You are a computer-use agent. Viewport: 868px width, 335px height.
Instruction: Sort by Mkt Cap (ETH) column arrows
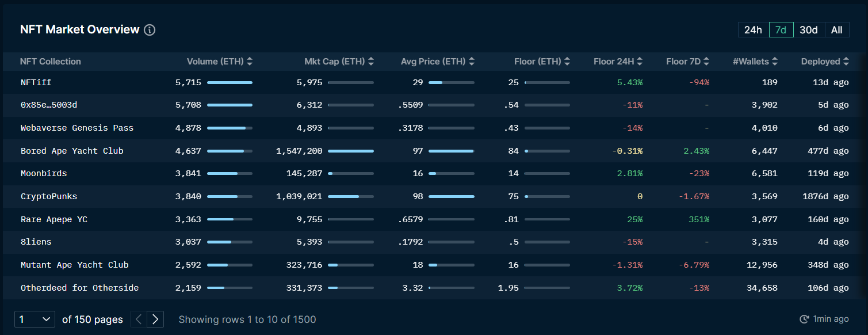coord(371,62)
